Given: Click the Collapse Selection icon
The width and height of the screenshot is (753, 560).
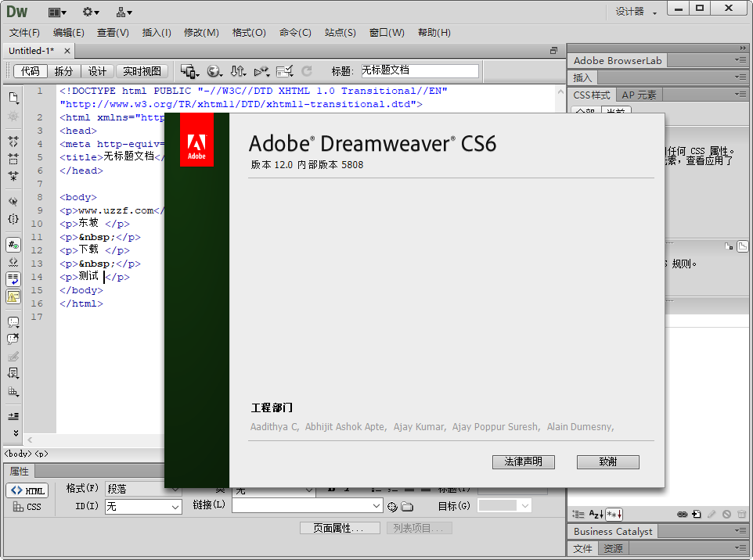Looking at the screenshot, I should 13,158.
